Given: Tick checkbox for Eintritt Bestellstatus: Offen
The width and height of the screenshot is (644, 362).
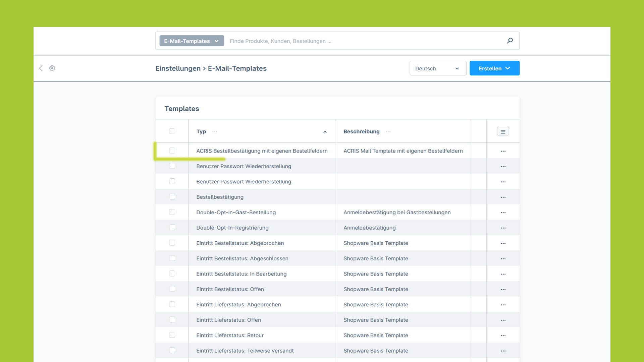Looking at the screenshot, I should point(172,289).
